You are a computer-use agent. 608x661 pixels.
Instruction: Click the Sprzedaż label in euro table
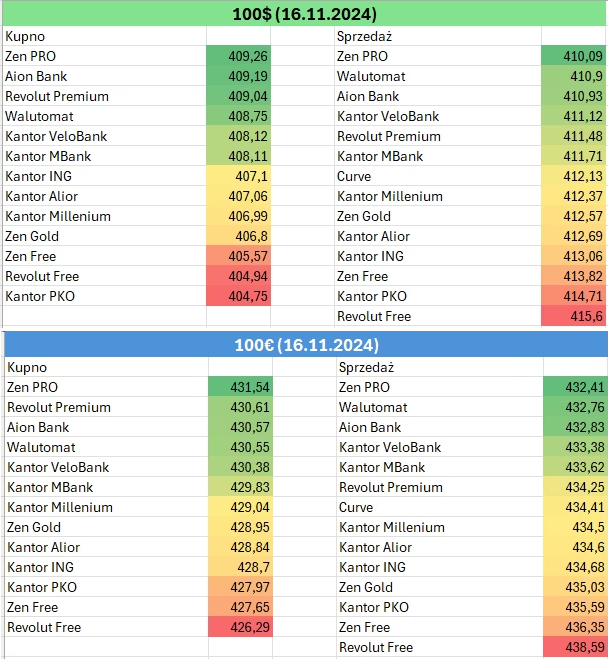(366, 368)
